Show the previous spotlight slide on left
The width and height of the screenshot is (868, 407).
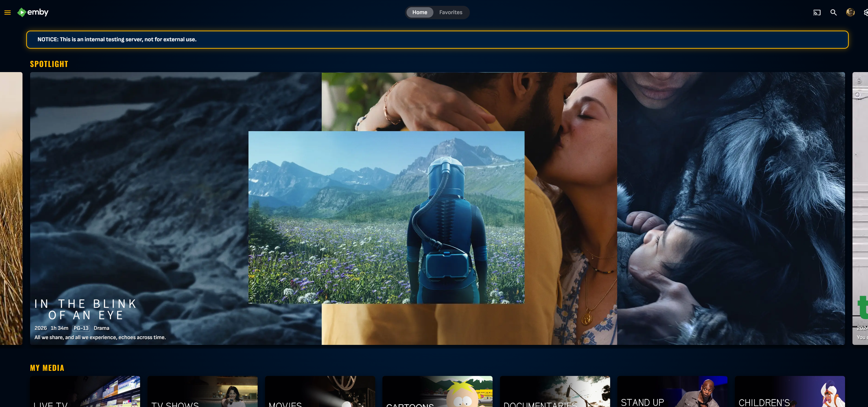point(11,208)
